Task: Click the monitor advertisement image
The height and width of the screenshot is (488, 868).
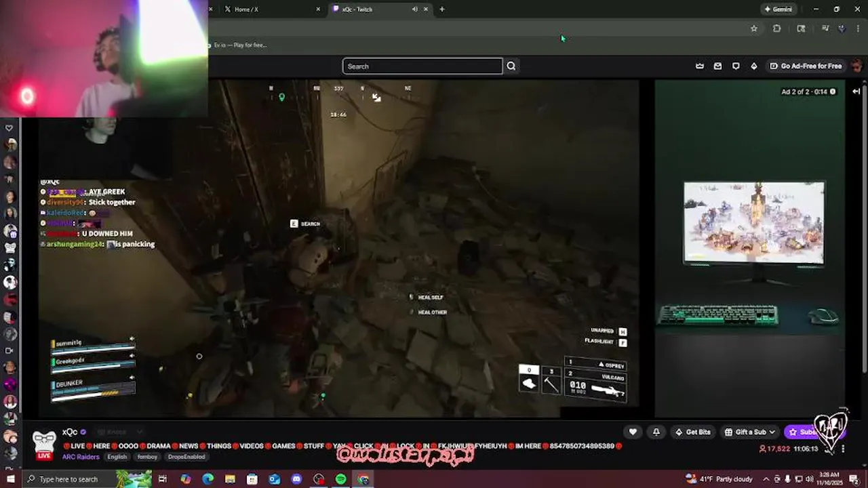Action: [x=753, y=223]
